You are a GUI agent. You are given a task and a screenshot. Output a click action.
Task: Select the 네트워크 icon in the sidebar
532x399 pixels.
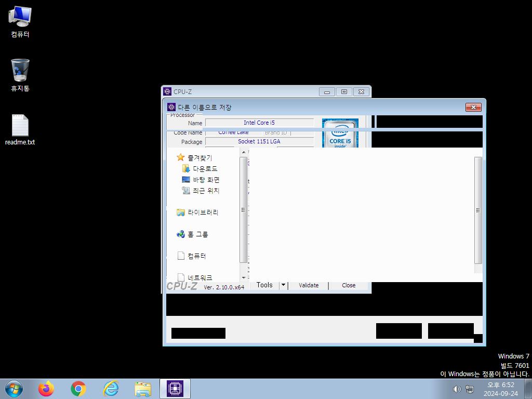point(181,277)
